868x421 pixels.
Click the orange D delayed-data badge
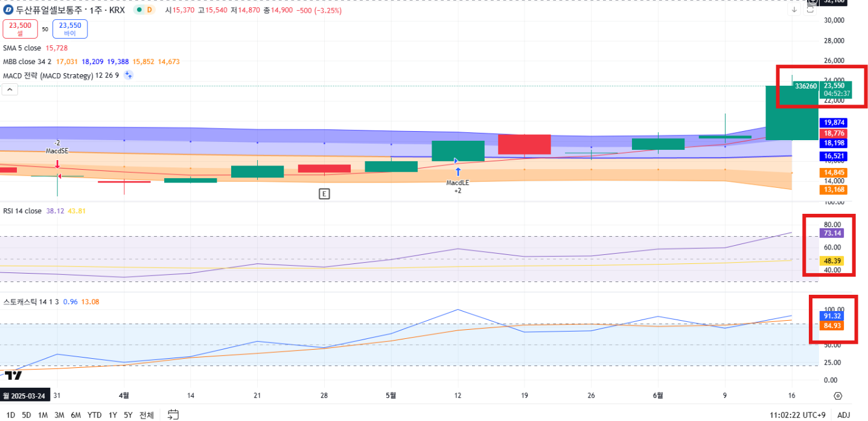[150, 10]
